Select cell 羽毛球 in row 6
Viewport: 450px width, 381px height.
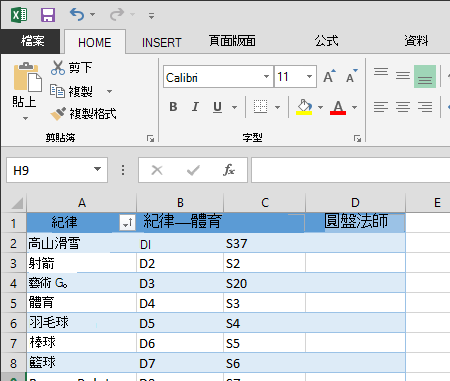(82, 323)
